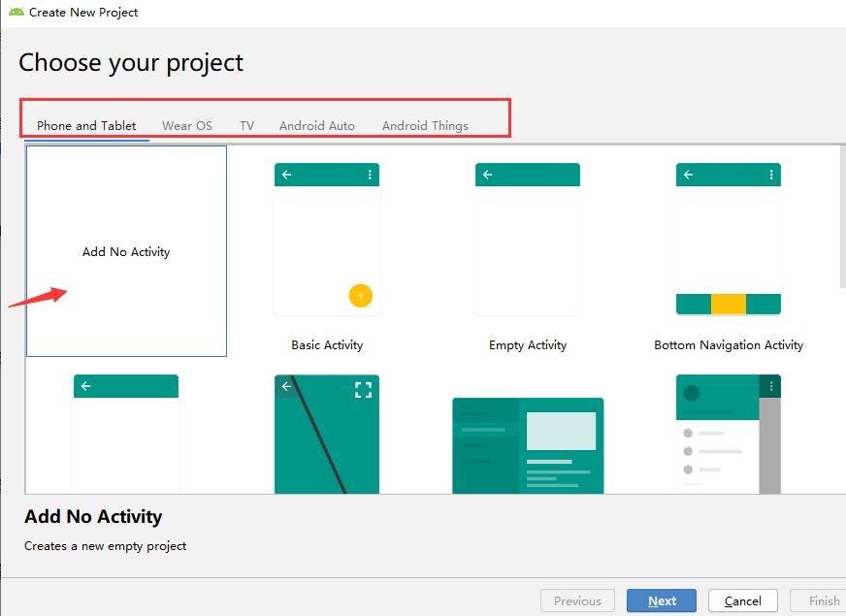
Task: Choose the Empty Activity template thumbnail
Action: coord(528,239)
